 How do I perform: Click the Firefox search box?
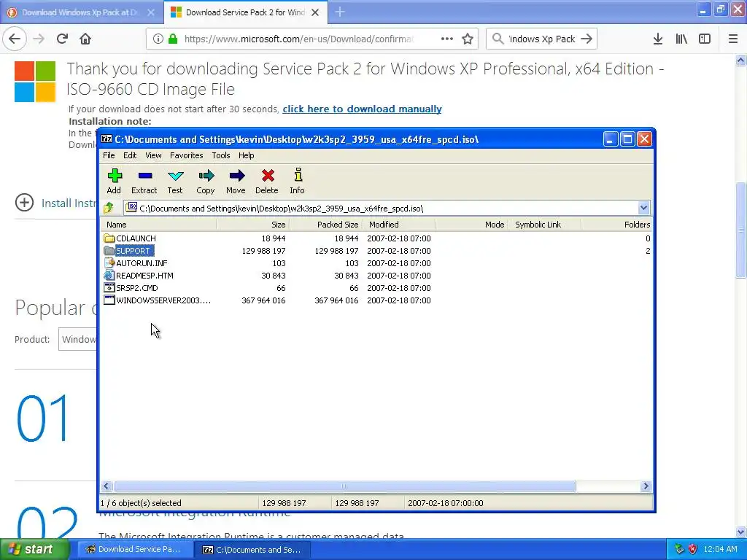(541, 39)
